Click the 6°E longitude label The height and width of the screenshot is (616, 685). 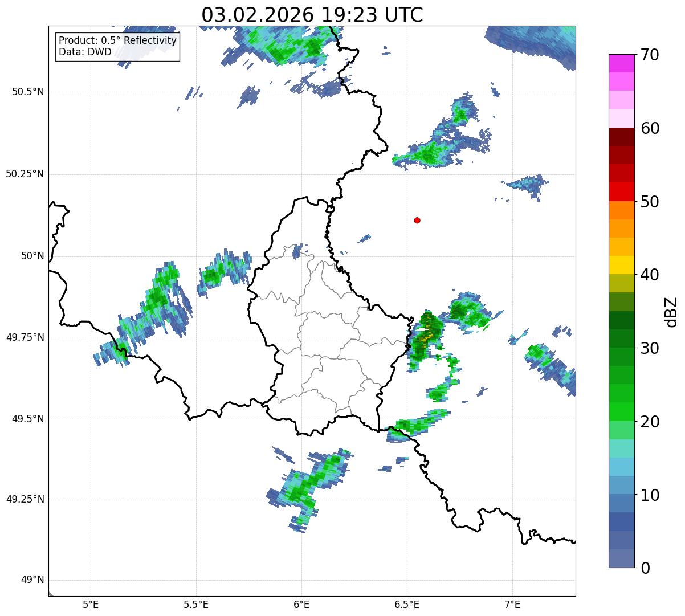[301, 604]
